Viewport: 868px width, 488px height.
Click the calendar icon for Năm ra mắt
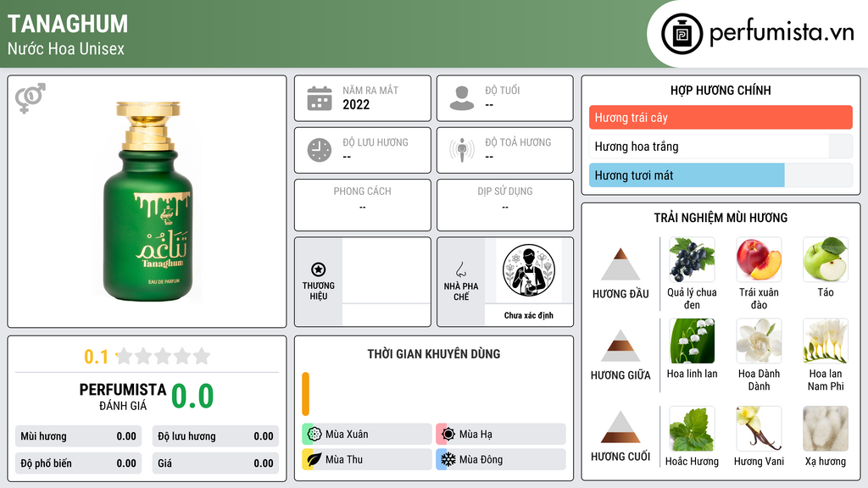pyautogui.click(x=320, y=98)
